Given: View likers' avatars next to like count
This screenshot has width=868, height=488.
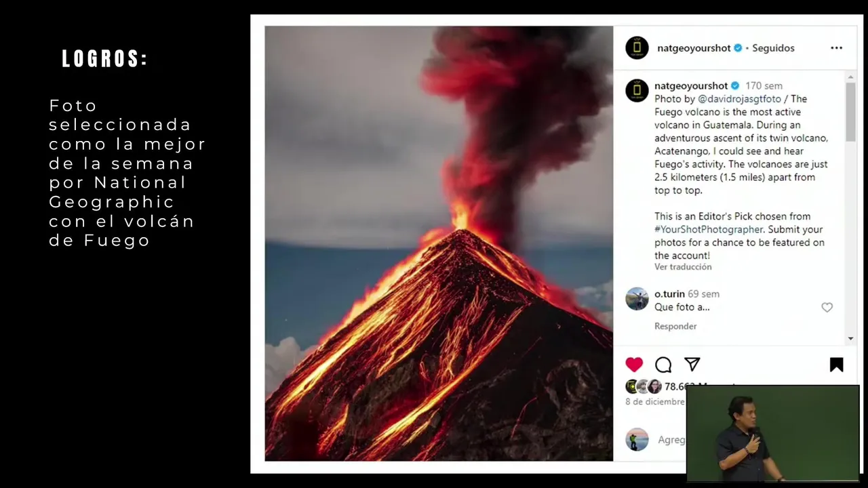Looking at the screenshot, I should (644, 386).
